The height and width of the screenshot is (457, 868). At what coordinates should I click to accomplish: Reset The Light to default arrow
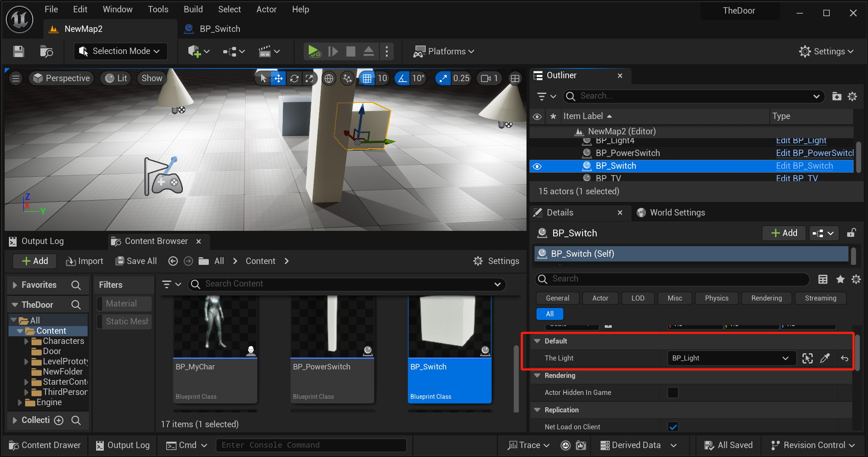click(844, 358)
